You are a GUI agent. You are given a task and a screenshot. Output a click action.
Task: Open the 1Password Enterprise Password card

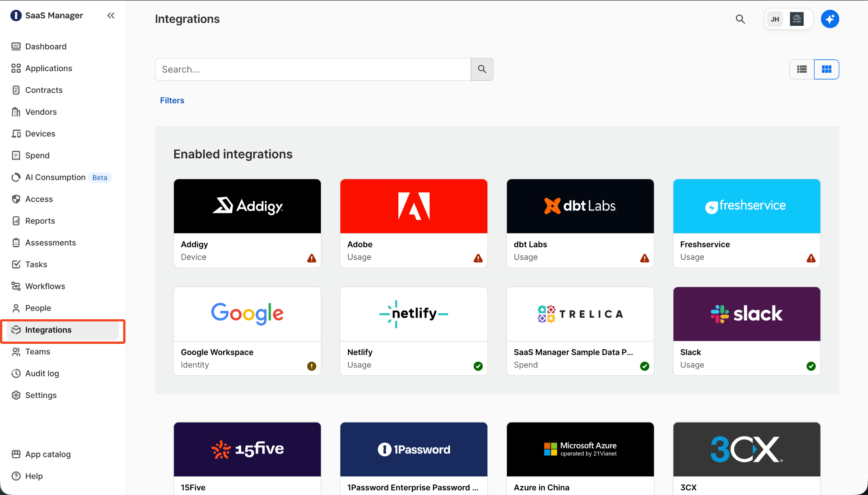pos(414,458)
